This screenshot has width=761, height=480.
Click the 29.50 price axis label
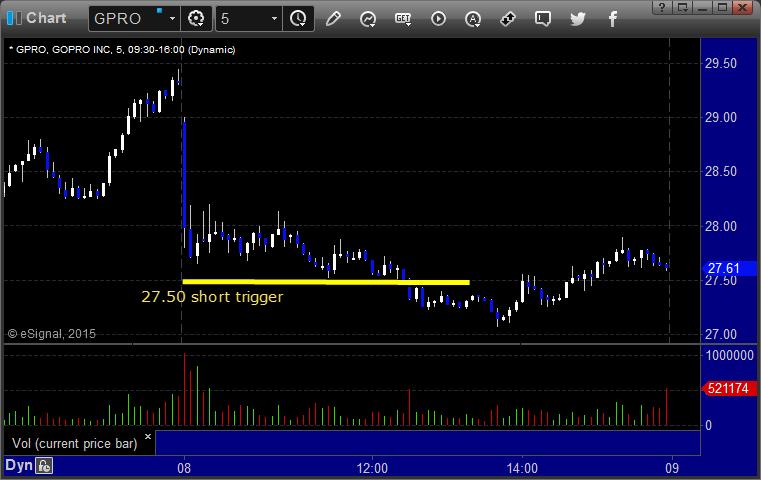721,63
